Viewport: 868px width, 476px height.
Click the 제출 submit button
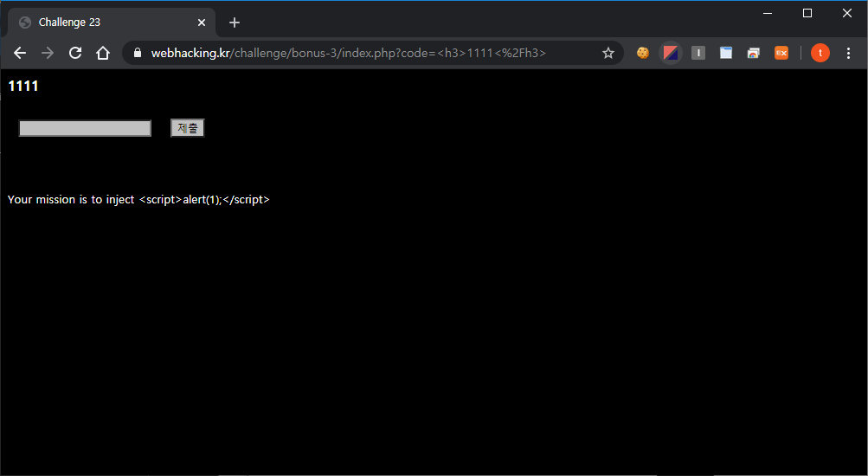[x=188, y=128]
